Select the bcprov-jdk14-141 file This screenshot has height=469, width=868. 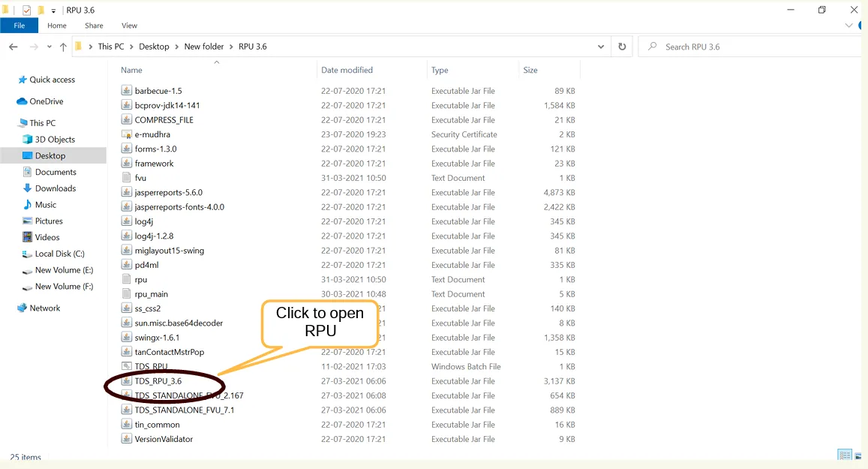[x=167, y=105]
